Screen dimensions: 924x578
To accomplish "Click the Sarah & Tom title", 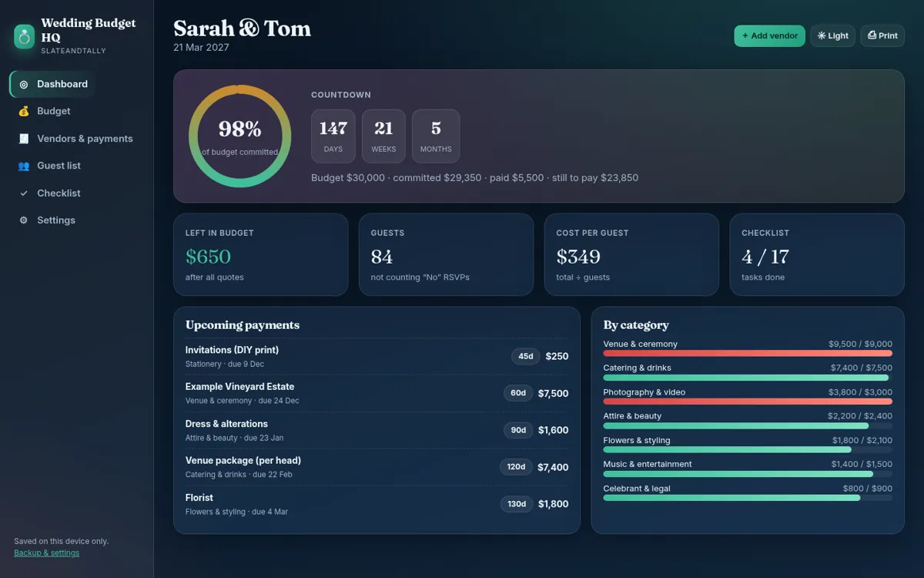I will point(243,29).
